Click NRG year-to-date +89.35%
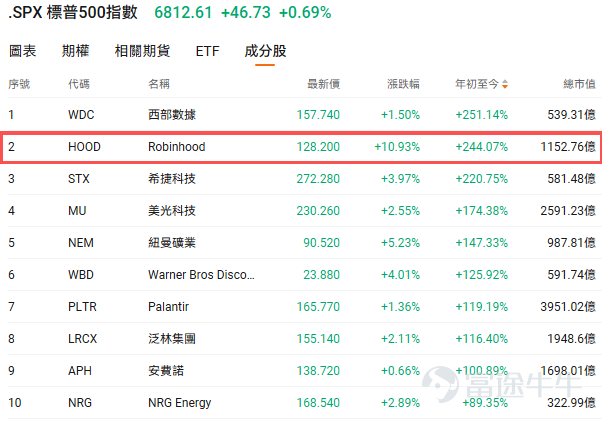 click(x=485, y=403)
